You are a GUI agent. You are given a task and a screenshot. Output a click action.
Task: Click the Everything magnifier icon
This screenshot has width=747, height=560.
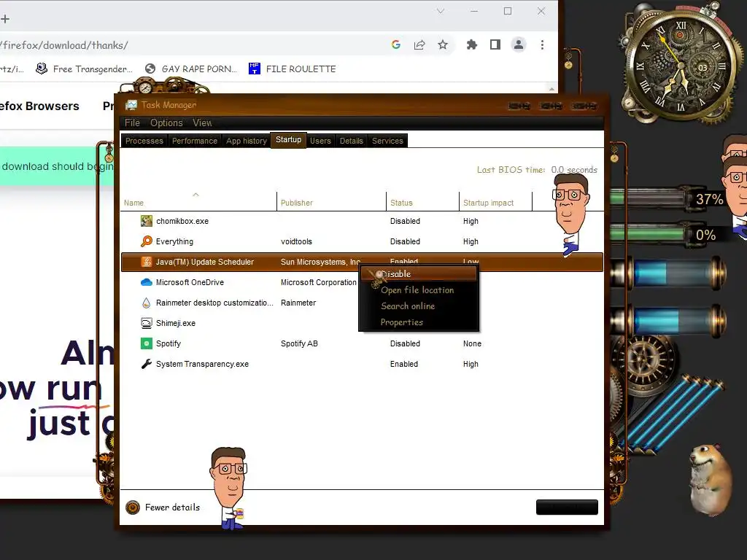(x=146, y=241)
